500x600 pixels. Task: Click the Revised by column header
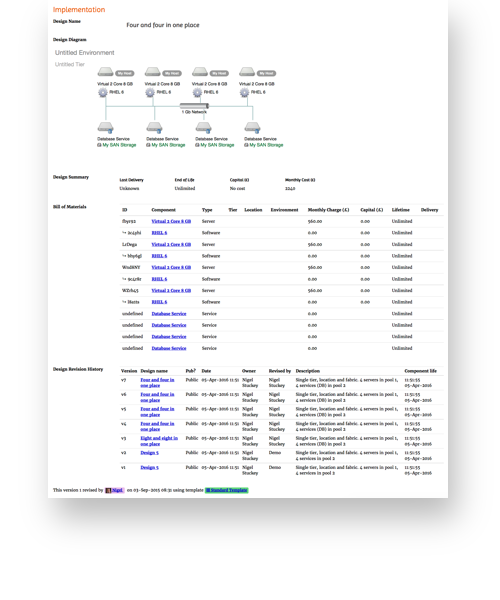[280, 371]
